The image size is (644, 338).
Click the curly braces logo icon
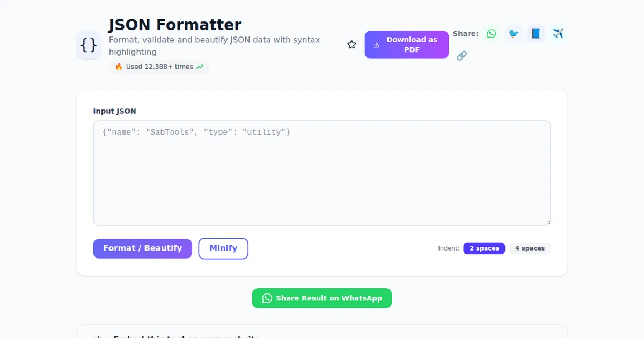88,45
